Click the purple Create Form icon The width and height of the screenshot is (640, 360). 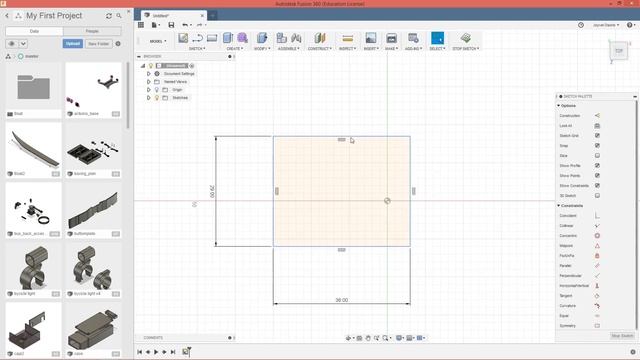(242, 38)
